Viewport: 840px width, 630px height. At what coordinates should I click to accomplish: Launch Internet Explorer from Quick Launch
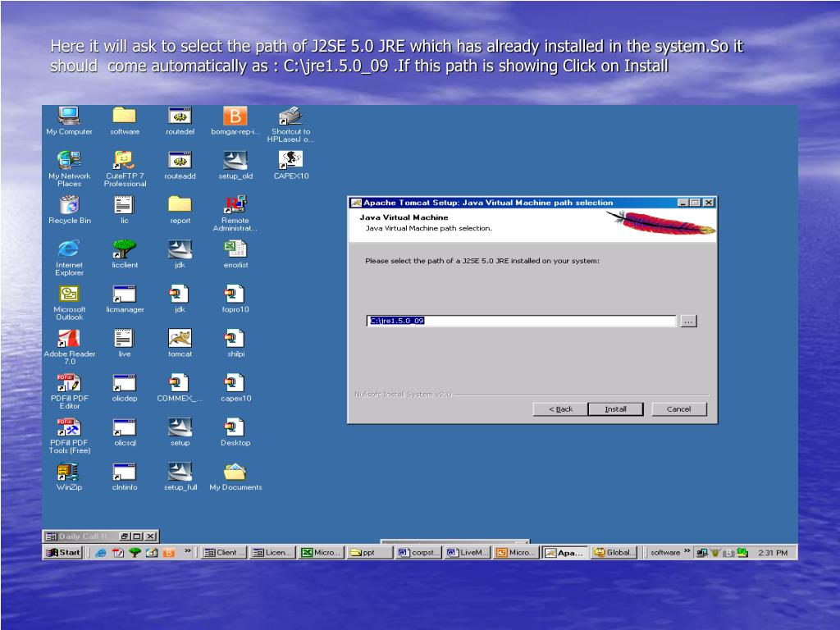click(x=100, y=552)
